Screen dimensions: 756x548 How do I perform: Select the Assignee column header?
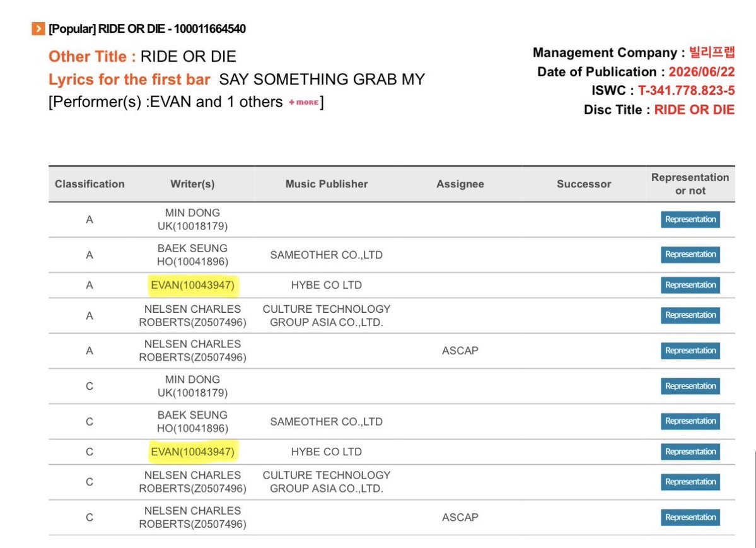pyautogui.click(x=460, y=184)
